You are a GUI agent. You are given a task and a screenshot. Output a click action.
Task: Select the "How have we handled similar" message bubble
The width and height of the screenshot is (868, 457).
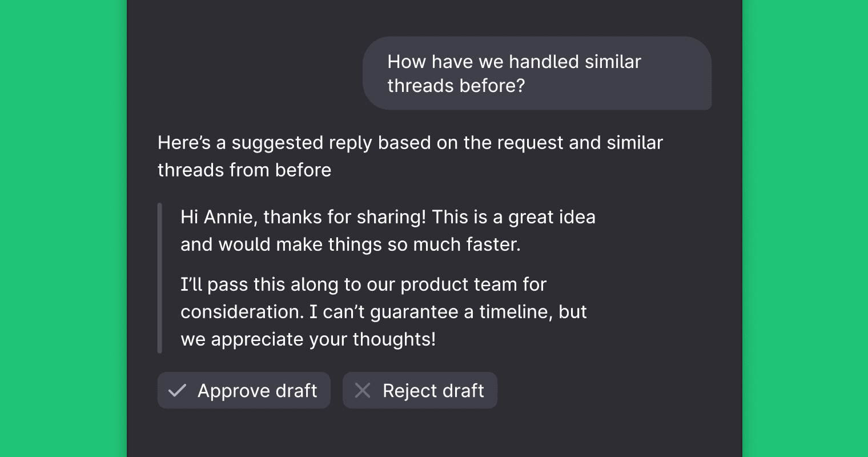(537, 73)
